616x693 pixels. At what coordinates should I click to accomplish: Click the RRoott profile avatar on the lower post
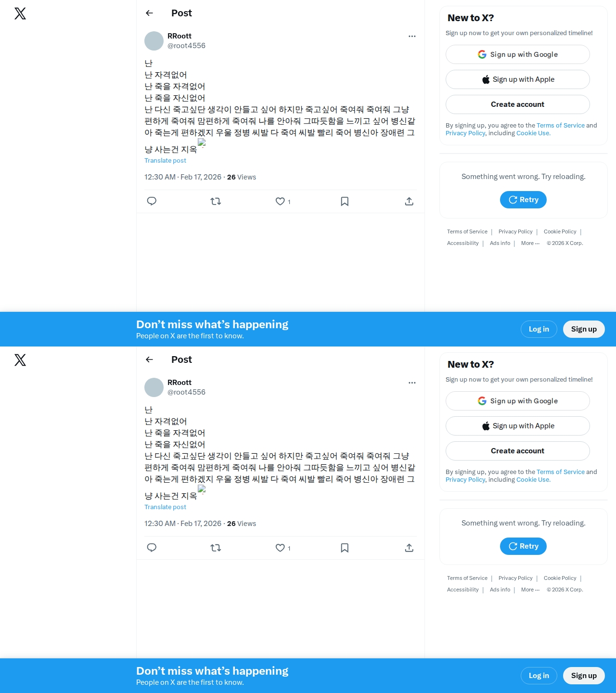pos(154,387)
